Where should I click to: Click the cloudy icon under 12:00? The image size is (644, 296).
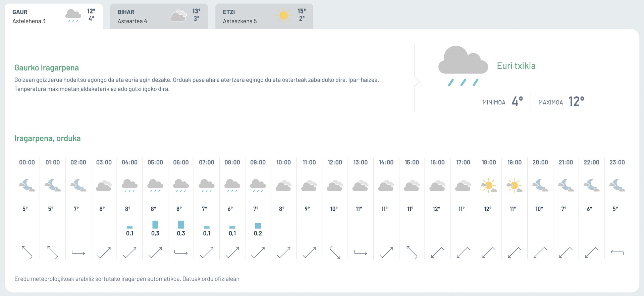pyautogui.click(x=335, y=186)
